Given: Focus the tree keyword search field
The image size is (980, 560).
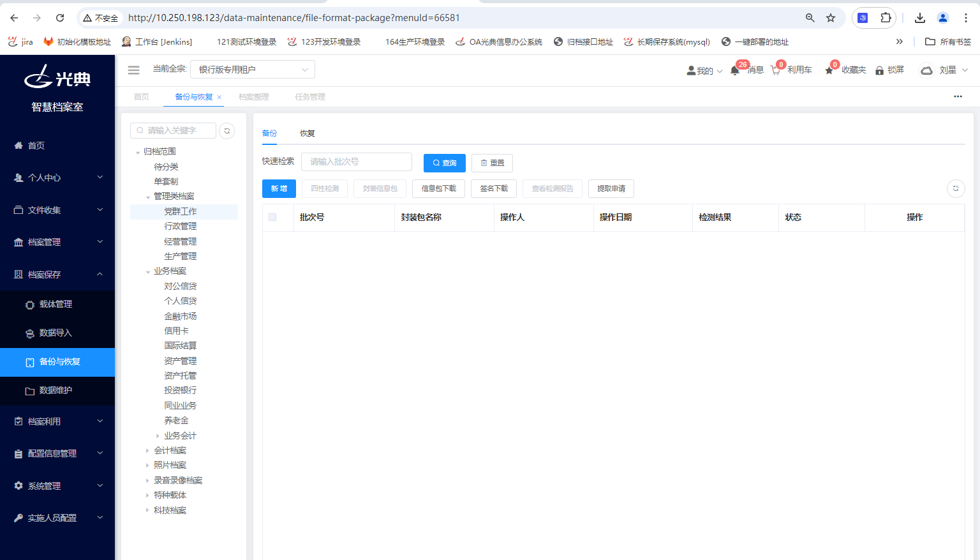Looking at the screenshot, I should click(x=173, y=130).
